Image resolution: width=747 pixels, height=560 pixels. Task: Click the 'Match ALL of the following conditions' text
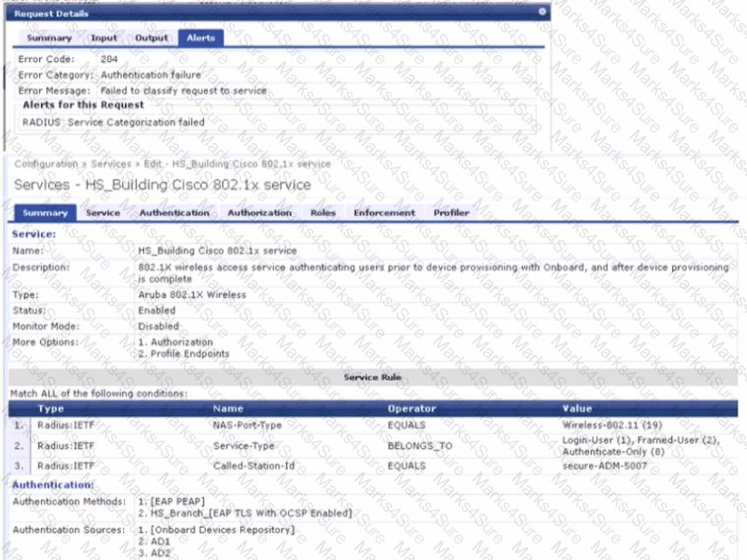99,393
